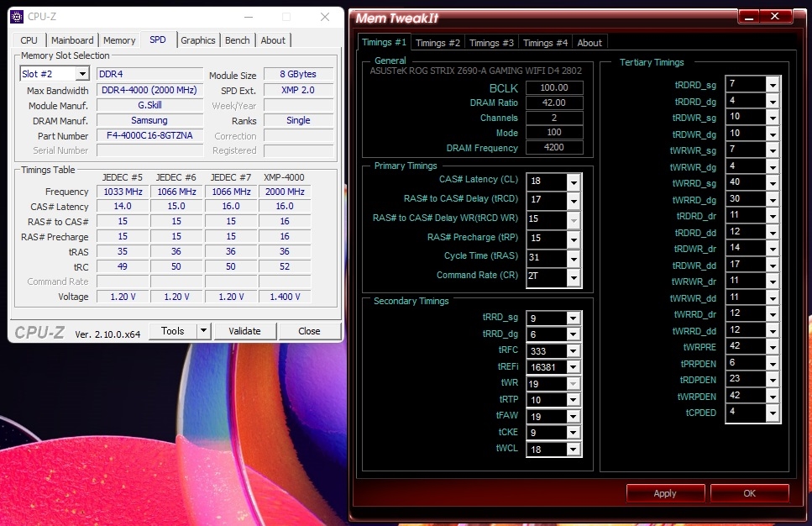Image resolution: width=812 pixels, height=526 pixels.
Task: Switch to Timings #2 tab
Action: point(437,43)
